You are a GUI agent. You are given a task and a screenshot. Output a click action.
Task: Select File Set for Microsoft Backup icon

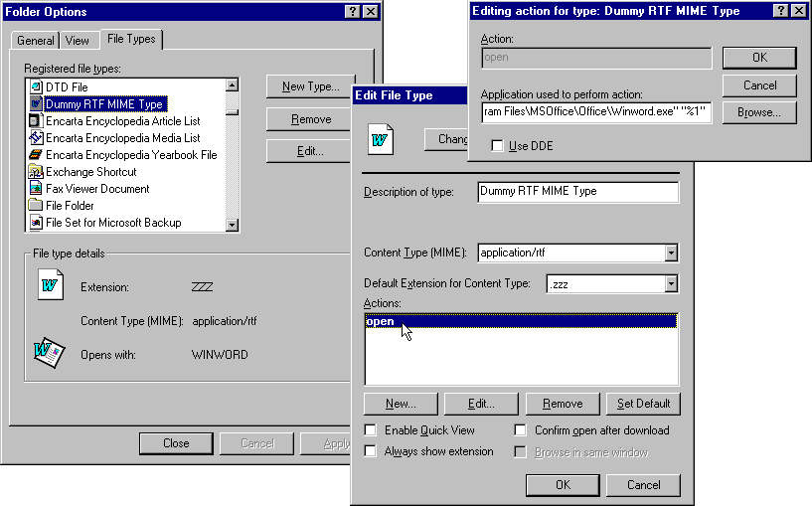tap(36, 223)
